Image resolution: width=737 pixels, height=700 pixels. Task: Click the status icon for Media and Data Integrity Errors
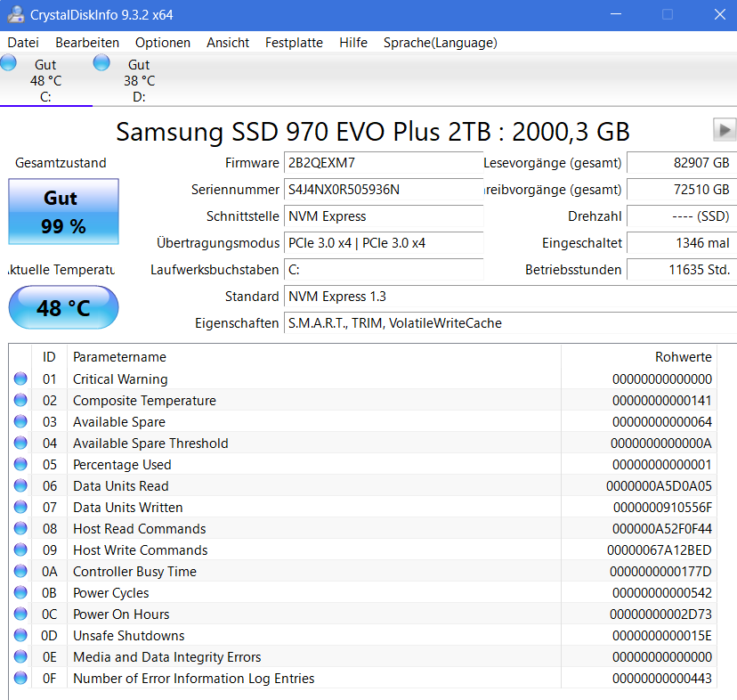tap(20, 656)
